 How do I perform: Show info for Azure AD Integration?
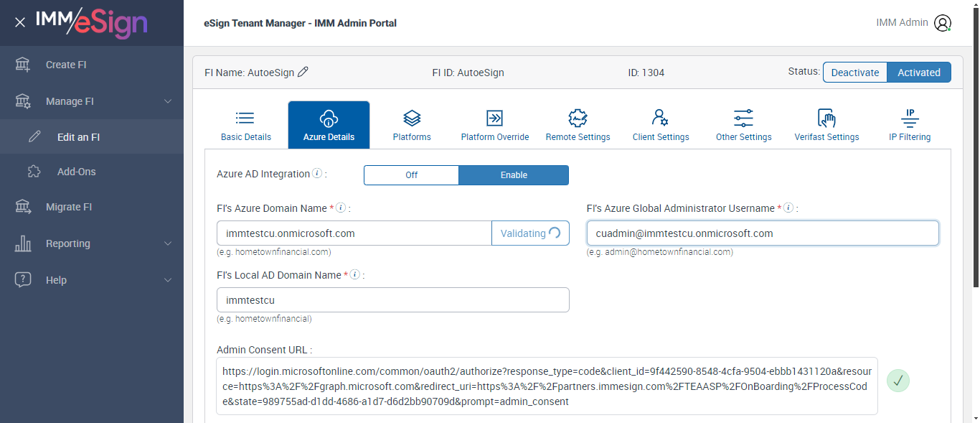click(x=317, y=174)
